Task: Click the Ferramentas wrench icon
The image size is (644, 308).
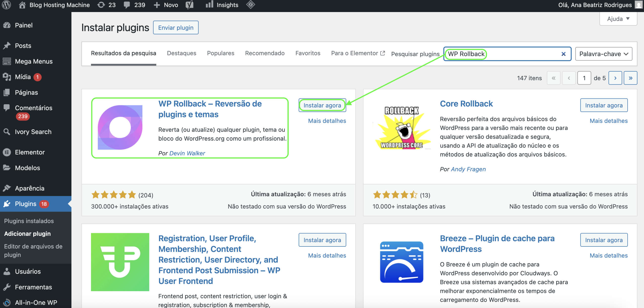Action: click(x=7, y=287)
